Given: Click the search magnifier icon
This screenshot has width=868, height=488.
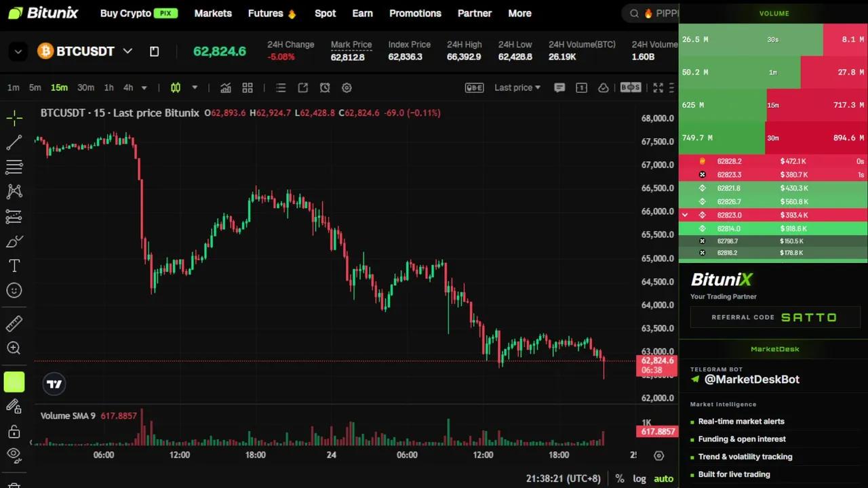Looking at the screenshot, I should click(635, 14).
